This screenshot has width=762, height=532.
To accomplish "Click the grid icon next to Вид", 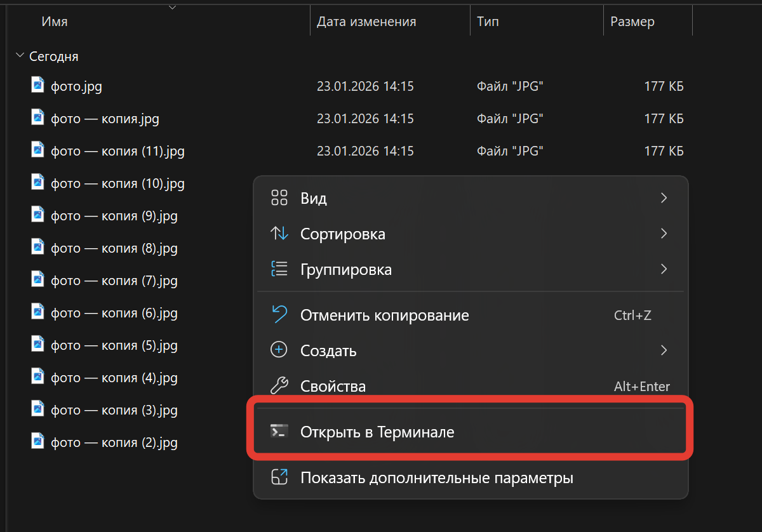I will point(279,198).
